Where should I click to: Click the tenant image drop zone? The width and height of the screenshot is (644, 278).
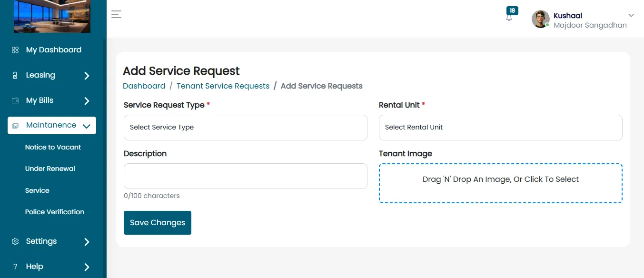pos(501,183)
